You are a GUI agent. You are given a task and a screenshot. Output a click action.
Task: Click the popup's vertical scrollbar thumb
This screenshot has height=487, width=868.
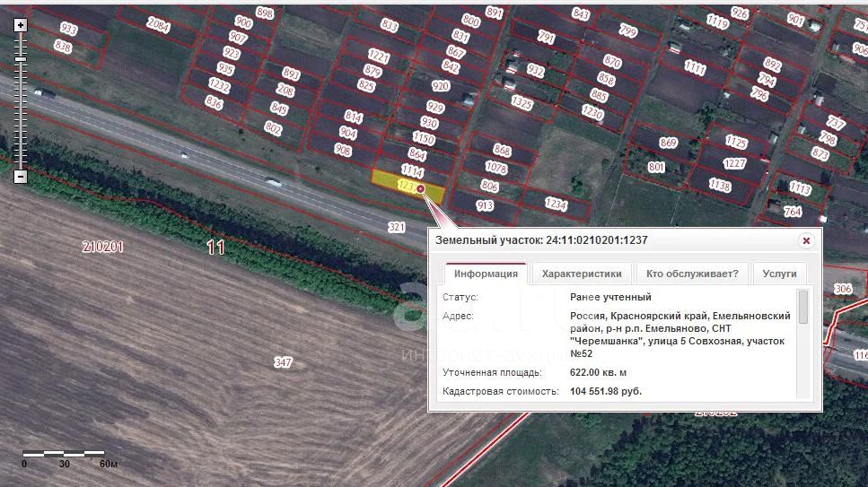tap(802, 307)
